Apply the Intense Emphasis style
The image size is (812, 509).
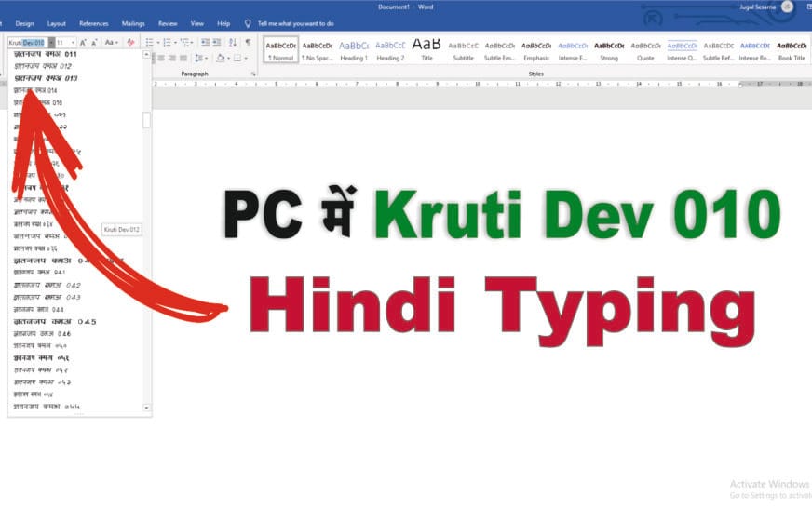(x=573, y=50)
